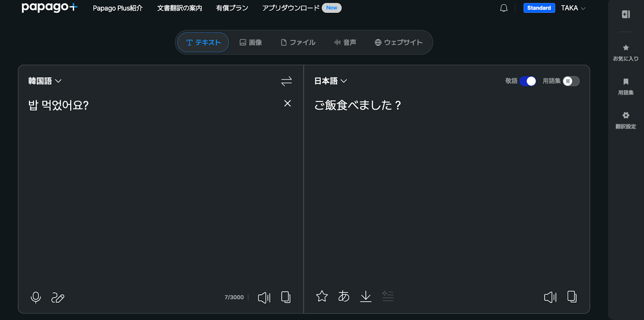Open Papago Plus紹介 menu item
This screenshot has width=644, height=320.
[x=118, y=8]
